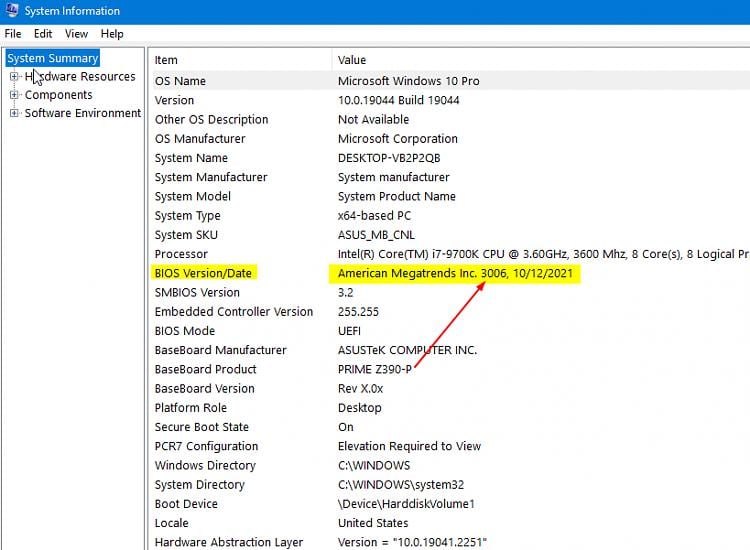Click the On secure boot value
Viewport: 750px width, 550px height.
(x=345, y=427)
